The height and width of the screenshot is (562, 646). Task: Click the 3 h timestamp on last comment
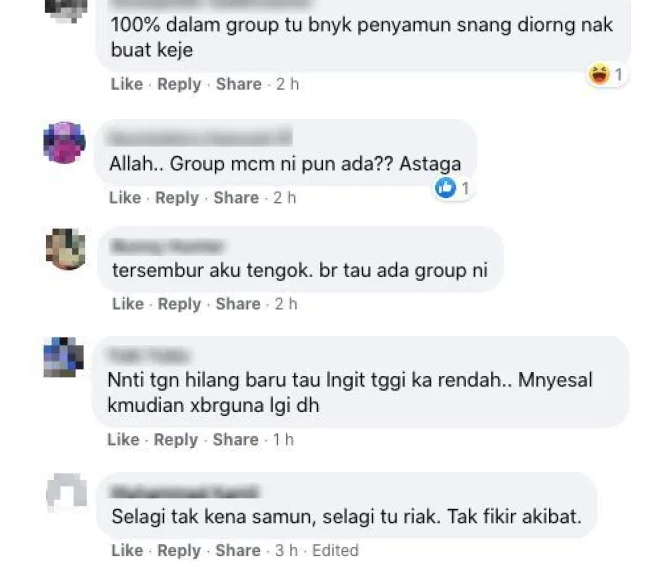286,550
